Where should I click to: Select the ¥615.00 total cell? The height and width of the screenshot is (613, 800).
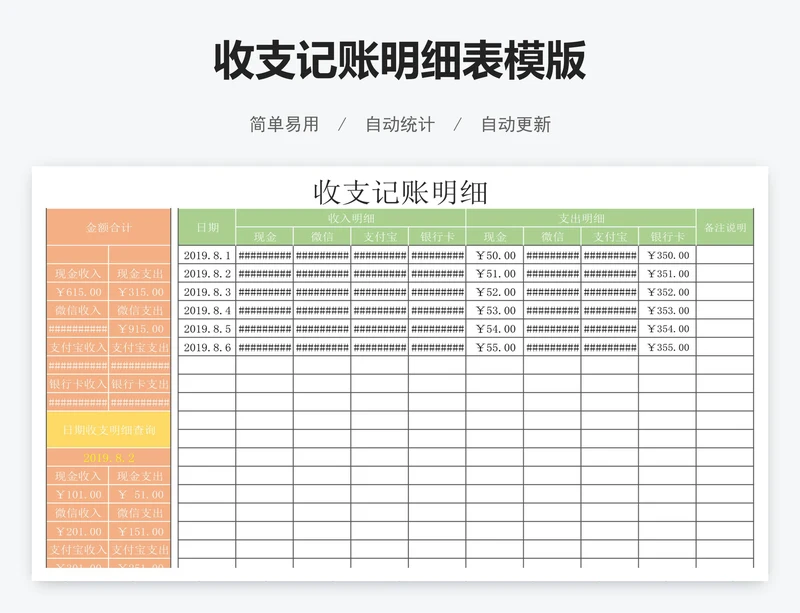tap(78, 292)
